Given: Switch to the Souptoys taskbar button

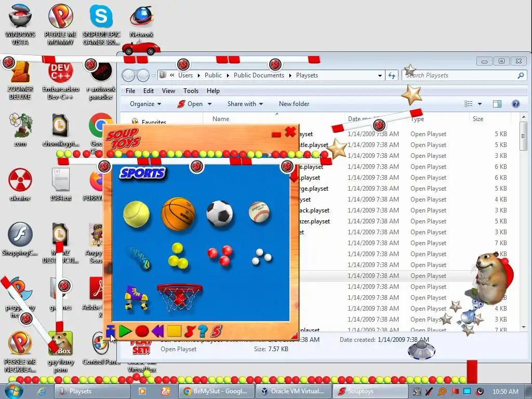Looking at the screenshot, I should coord(370,391).
